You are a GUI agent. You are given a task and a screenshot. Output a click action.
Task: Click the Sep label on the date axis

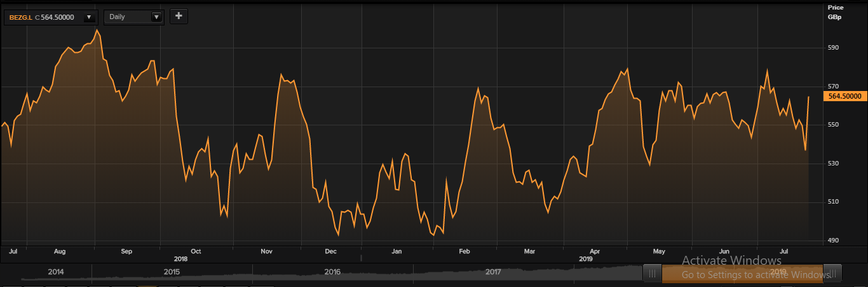pyautogui.click(x=126, y=251)
